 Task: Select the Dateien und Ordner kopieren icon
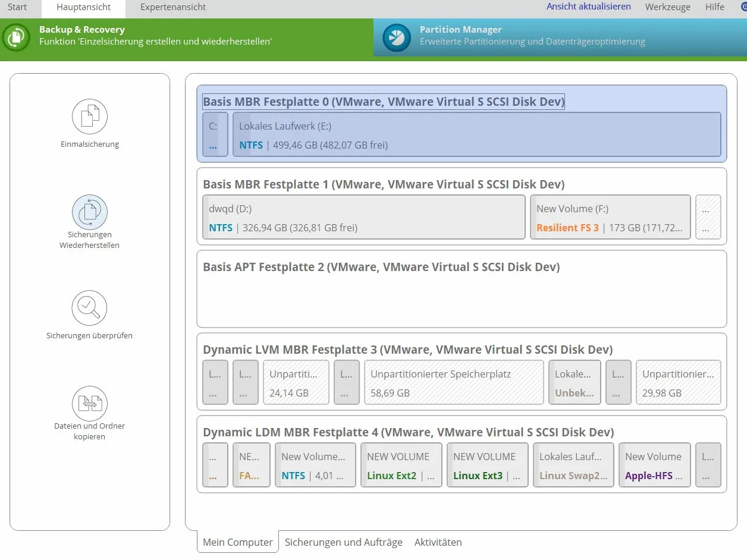(x=90, y=404)
